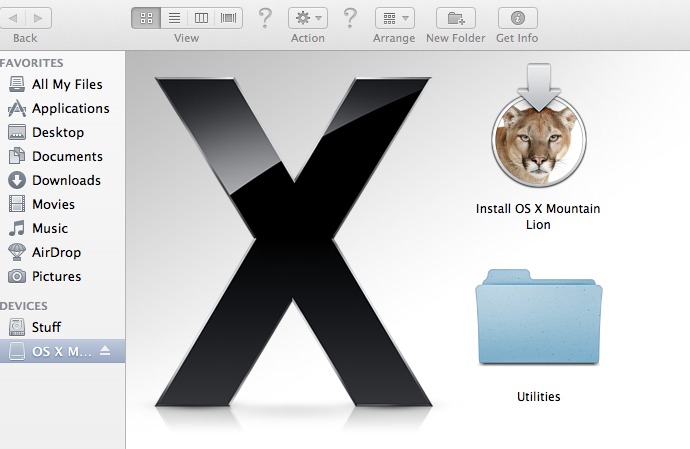690x449 pixels.
Task: Click the Utilities folder name label
Action: pos(539,397)
